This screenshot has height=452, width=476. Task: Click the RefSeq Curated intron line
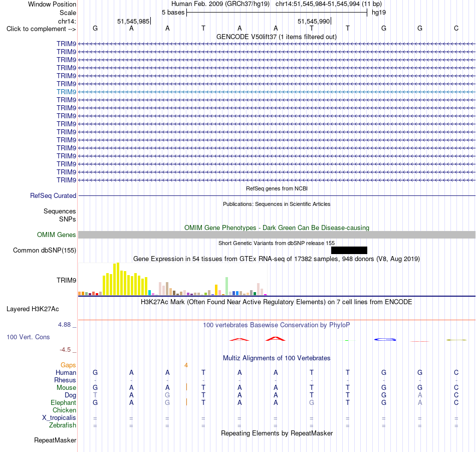click(277, 195)
